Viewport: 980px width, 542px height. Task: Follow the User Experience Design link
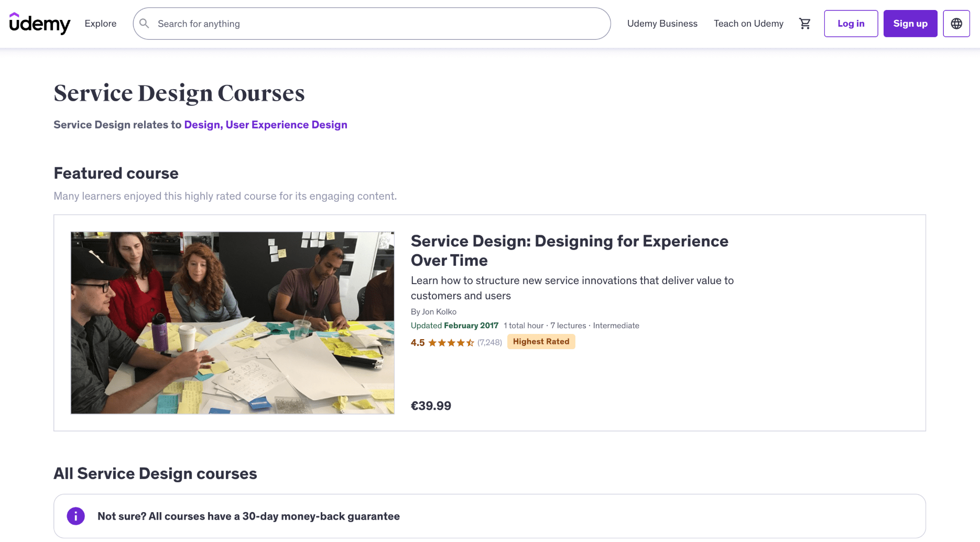pyautogui.click(x=287, y=125)
